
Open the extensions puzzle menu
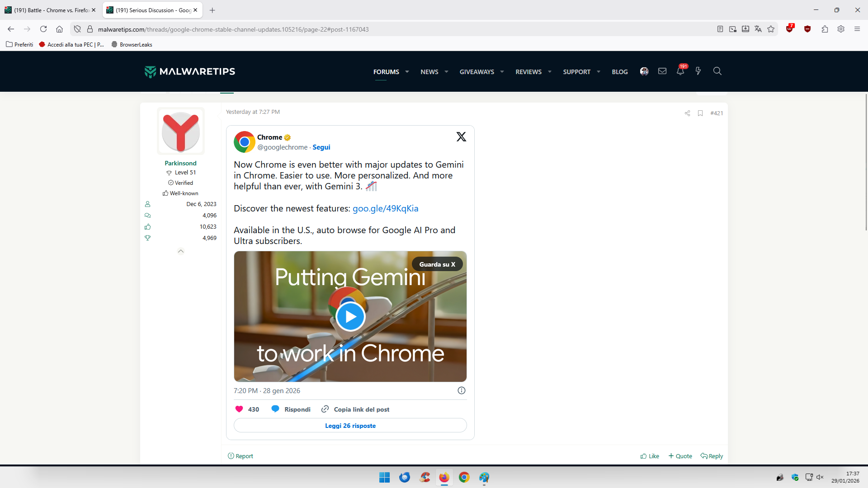pos(825,29)
